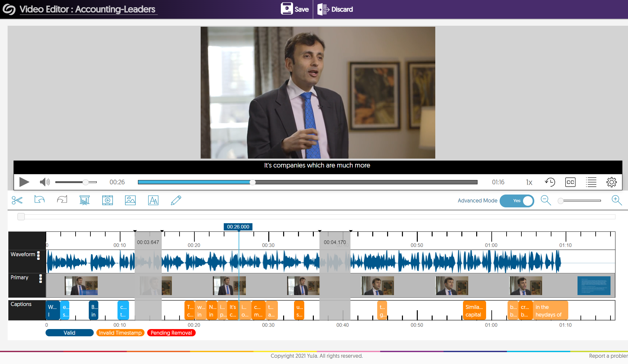Screen dimensions: 628x364
Task: Save the video edits
Action: pos(295,9)
